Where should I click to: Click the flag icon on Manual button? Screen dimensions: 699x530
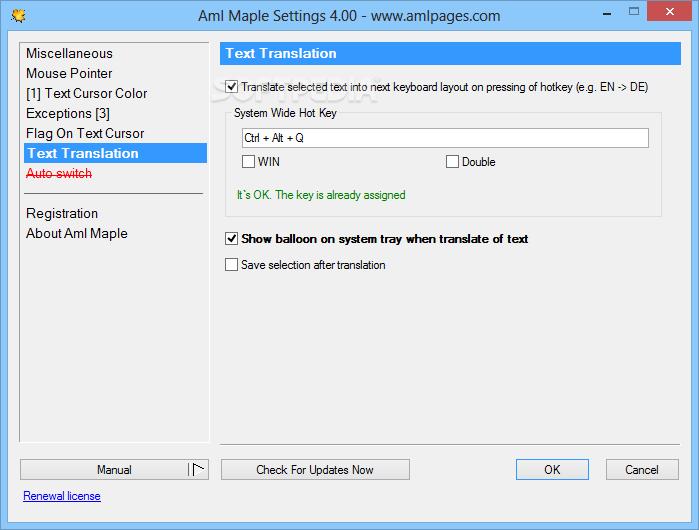coord(199,469)
